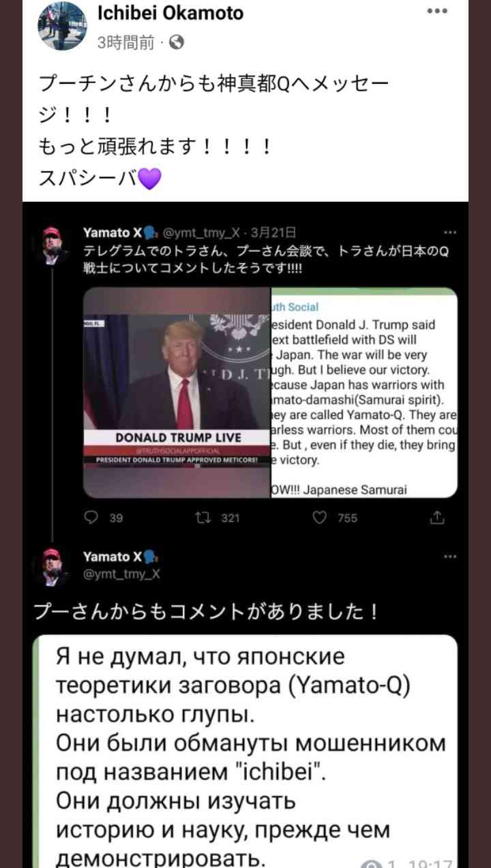Tap the retweet icon showing 321
Viewport: 491px width, 868px height.
(202, 518)
